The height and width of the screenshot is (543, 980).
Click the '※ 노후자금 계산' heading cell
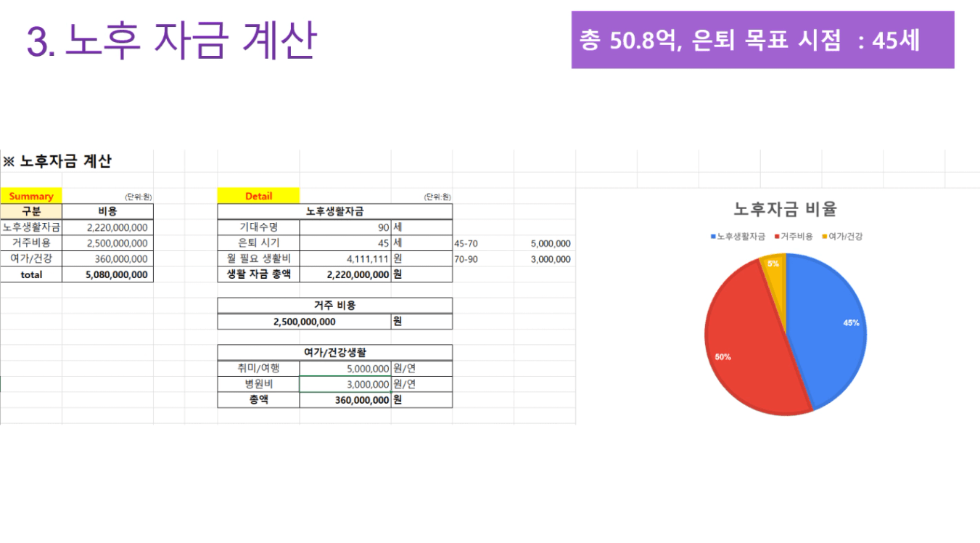(x=57, y=161)
